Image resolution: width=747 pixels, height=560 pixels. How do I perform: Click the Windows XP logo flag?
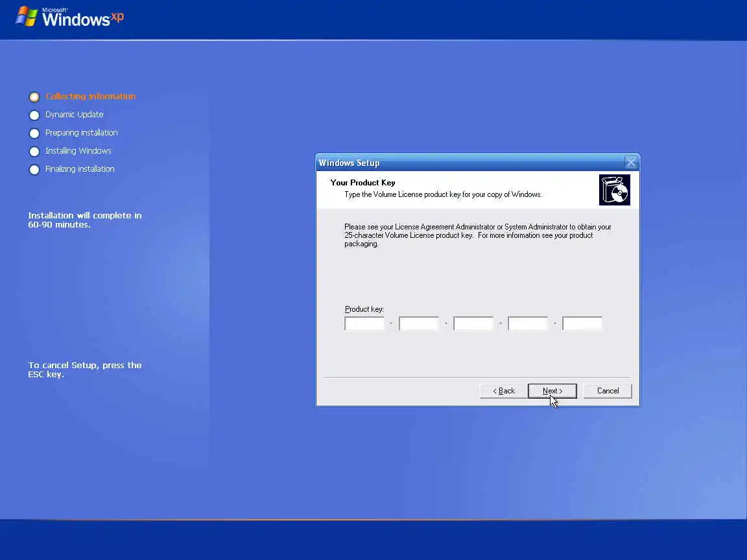pyautogui.click(x=26, y=16)
